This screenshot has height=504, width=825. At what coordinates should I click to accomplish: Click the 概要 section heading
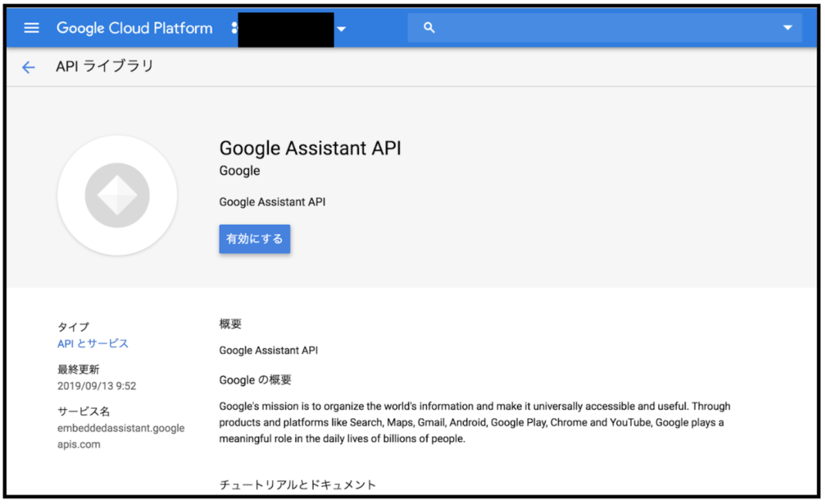(230, 325)
